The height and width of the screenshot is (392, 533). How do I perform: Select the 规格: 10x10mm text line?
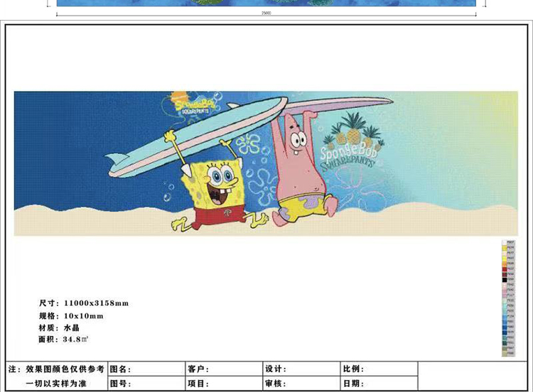click(71, 316)
